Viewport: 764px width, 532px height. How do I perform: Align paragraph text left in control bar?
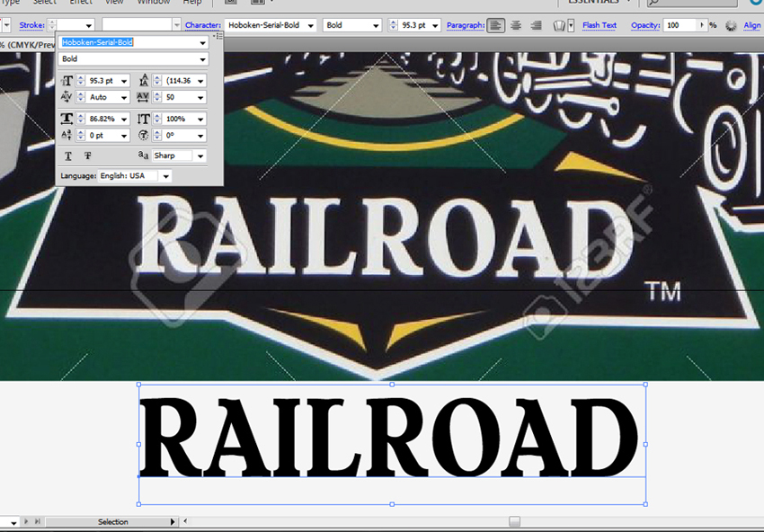coord(495,25)
